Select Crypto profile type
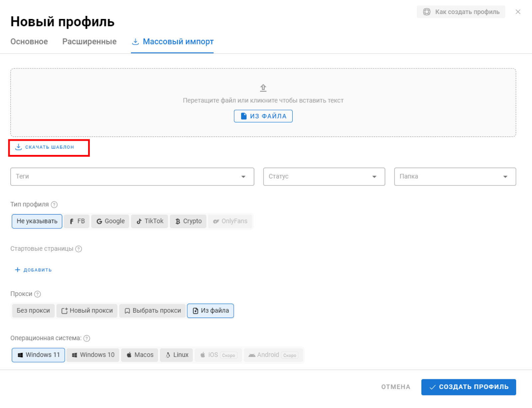 point(188,221)
